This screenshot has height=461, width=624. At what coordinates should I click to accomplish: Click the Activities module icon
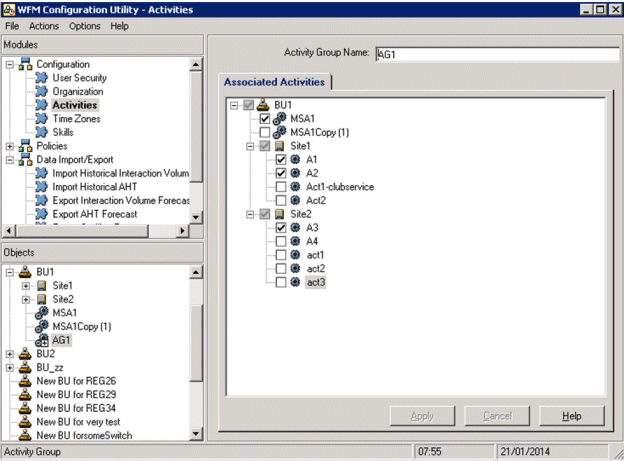point(42,105)
